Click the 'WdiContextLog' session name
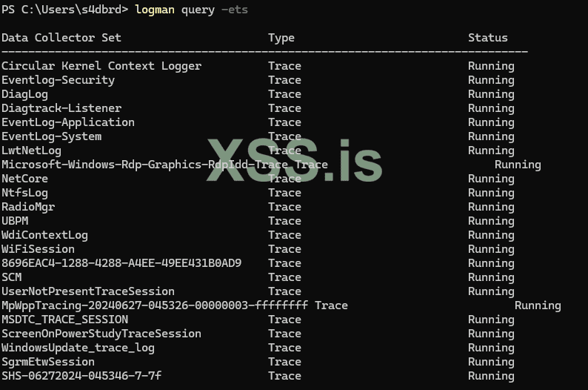588x390 pixels. click(x=44, y=235)
